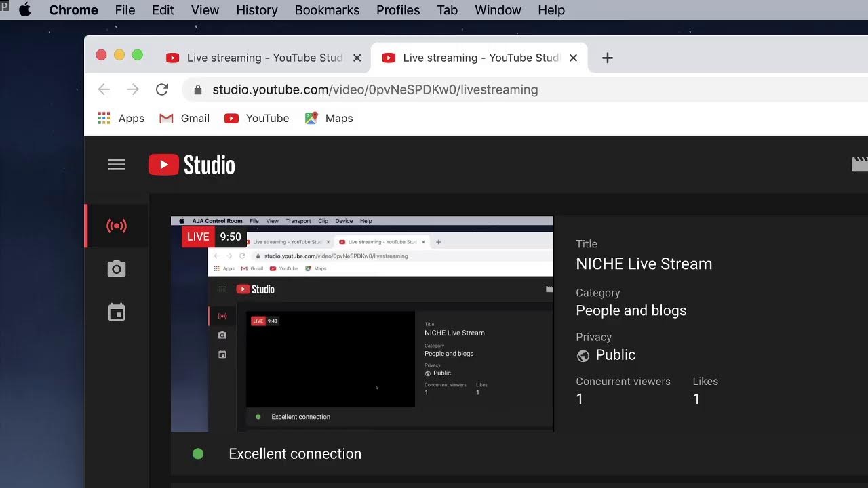Image resolution: width=868 pixels, height=488 pixels.
Task: Open the Gmail bookmark
Action: pyautogui.click(x=184, y=118)
